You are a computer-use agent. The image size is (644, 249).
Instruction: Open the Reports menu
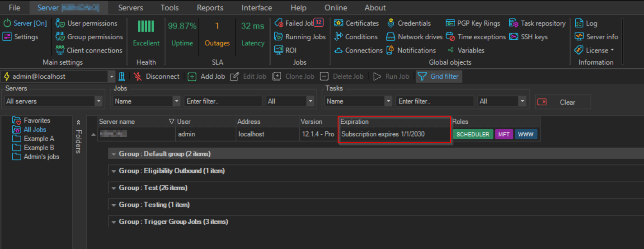point(210,8)
